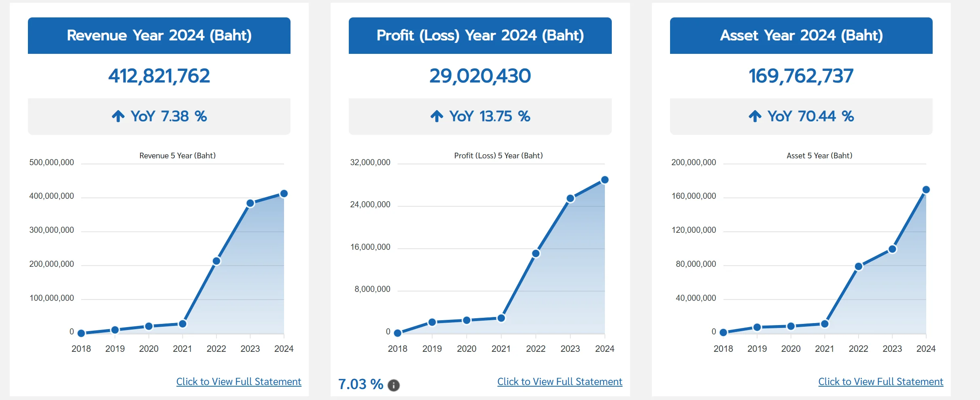980x400 pixels.
Task: Select the 2022 data point on Profit chart
Action: pyautogui.click(x=536, y=253)
